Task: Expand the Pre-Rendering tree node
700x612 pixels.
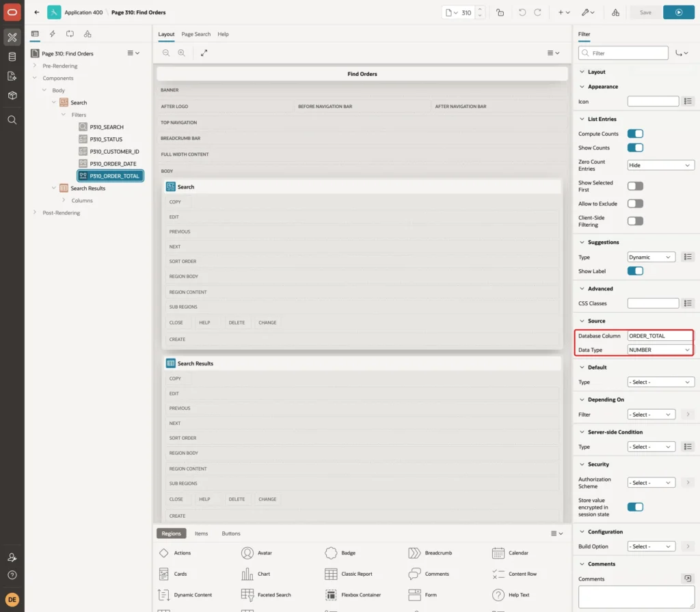Action: click(35, 66)
